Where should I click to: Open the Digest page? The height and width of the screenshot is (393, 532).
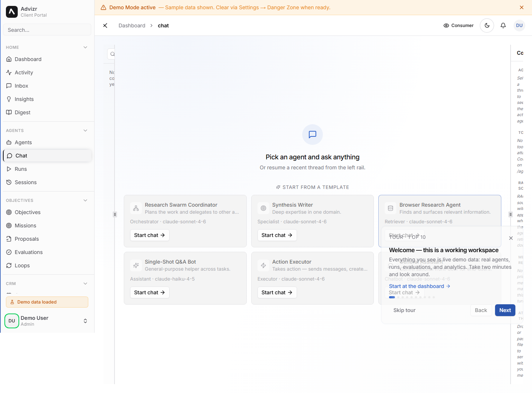click(47, 112)
